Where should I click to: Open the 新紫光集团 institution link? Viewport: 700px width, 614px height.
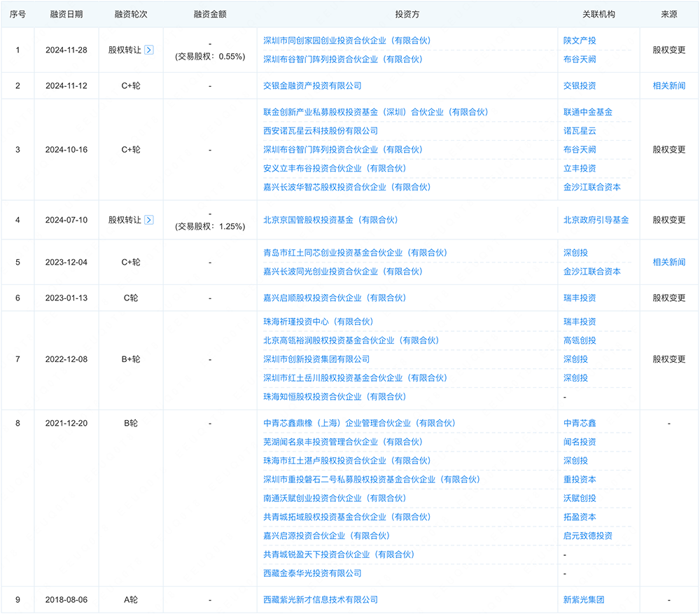[584, 600]
